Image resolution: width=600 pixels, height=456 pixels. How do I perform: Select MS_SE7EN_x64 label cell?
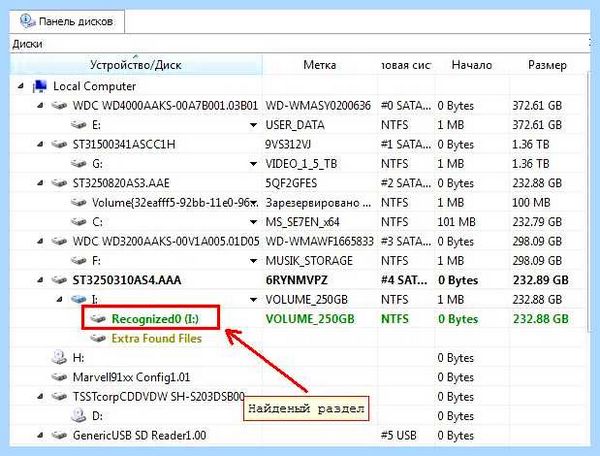(302, 222)
